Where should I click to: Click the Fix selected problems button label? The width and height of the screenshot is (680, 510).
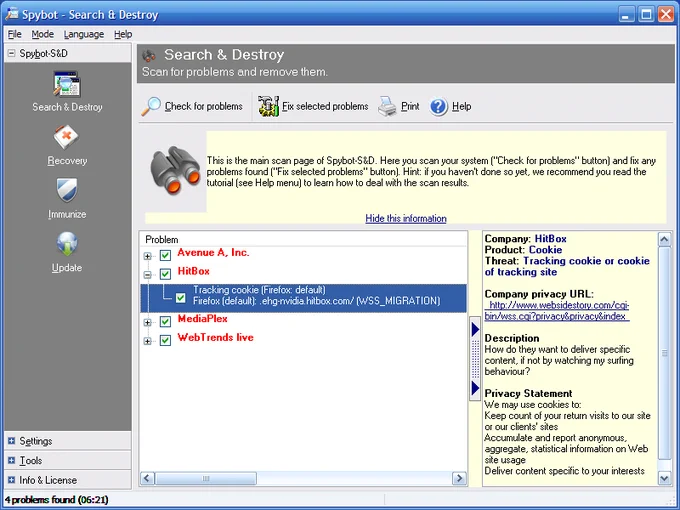[325, 106]
